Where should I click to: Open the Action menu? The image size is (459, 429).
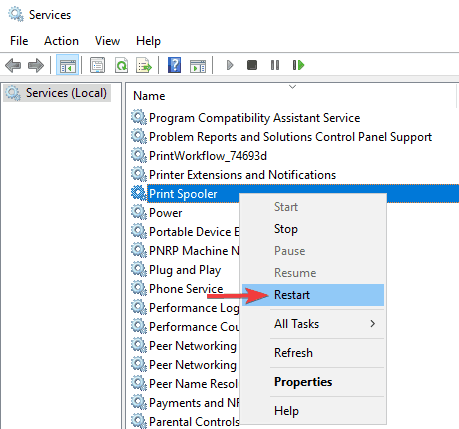pyautogui.click(x=61, y=41)
